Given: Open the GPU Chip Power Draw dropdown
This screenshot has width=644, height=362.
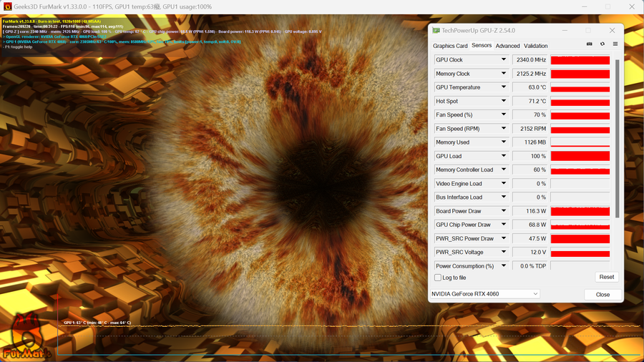Looking at the screenshot, I should point(504,225).
